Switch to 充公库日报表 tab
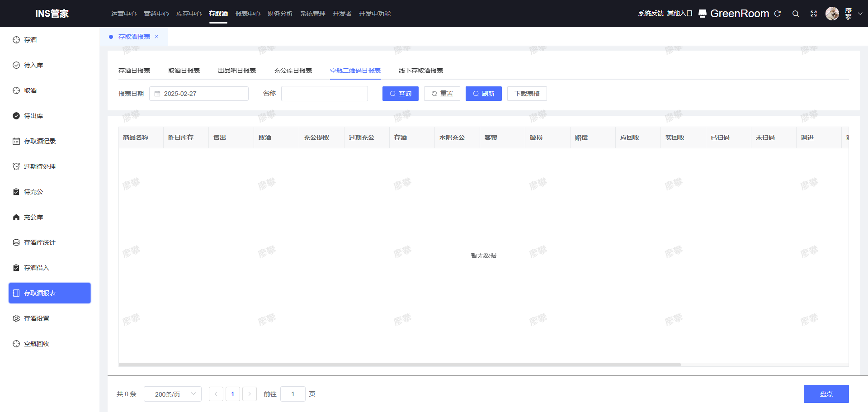The width and height of the screenshot is (868, 412). (293, 71)
